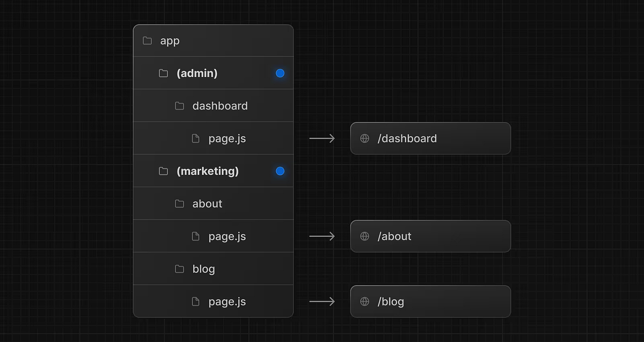This screenshot has height=342, width=644.
Task: Toggle the blue indicator next to (admin)
Action: pos(280,73)
